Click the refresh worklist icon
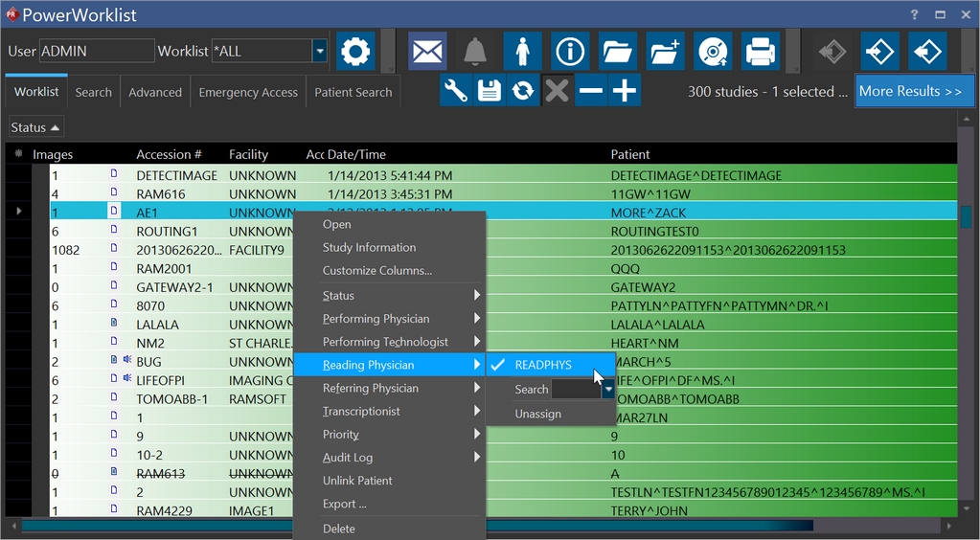 [523, 91]
